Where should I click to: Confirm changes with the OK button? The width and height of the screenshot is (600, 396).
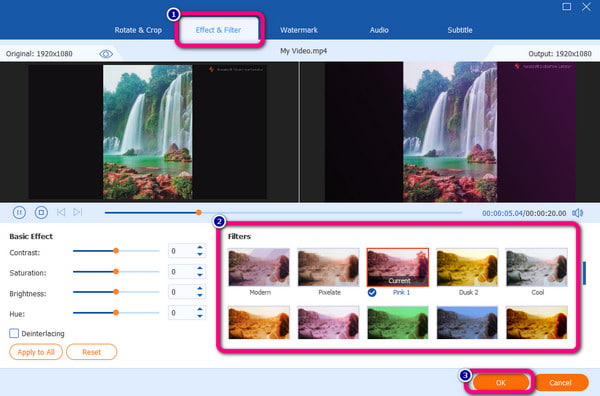tap(501, 383)
